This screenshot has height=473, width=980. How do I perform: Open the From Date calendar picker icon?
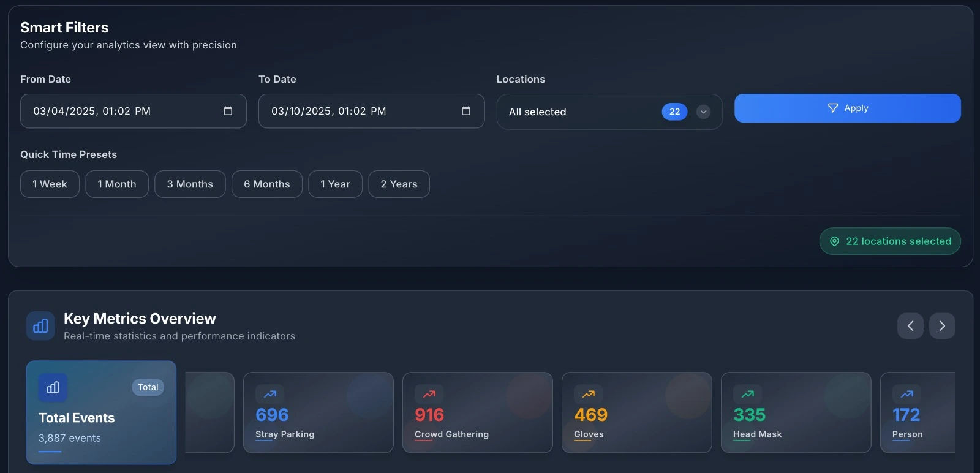pos(228,111)
